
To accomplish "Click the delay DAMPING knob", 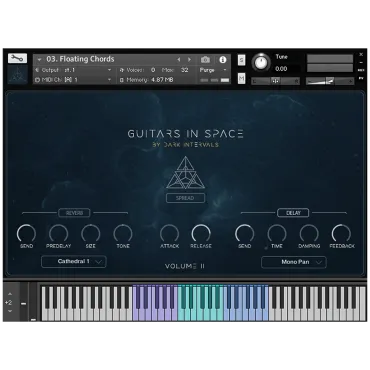I will tap(309, 233).
